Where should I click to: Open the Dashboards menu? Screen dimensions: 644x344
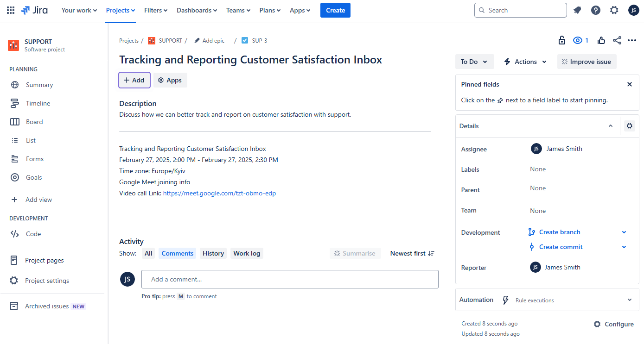(x=197, y=10)
